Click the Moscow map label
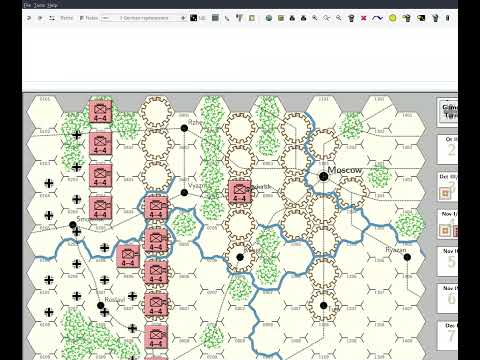The height and width of the screenshot is (360, 480). click(345, 170)
